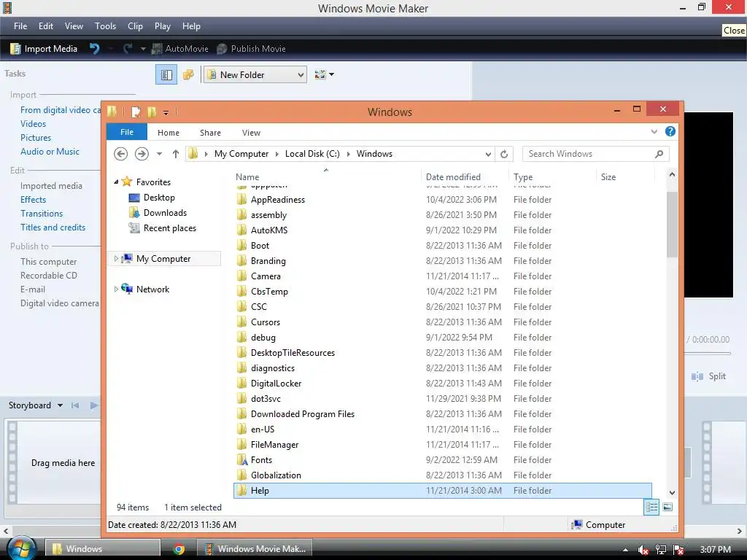Open the recent locations dropdown arrow
The height and width of the screenshot is (560, 747).
(x=159, y=154)
